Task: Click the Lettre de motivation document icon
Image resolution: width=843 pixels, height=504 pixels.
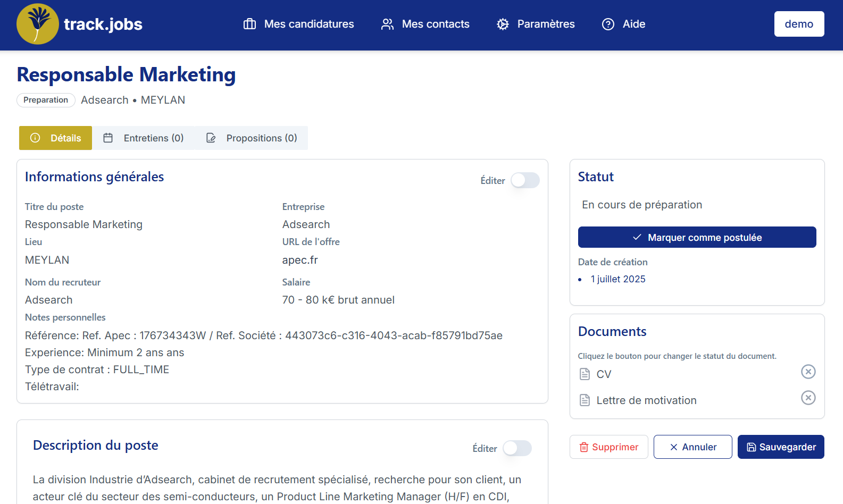Action: point(585,400)
